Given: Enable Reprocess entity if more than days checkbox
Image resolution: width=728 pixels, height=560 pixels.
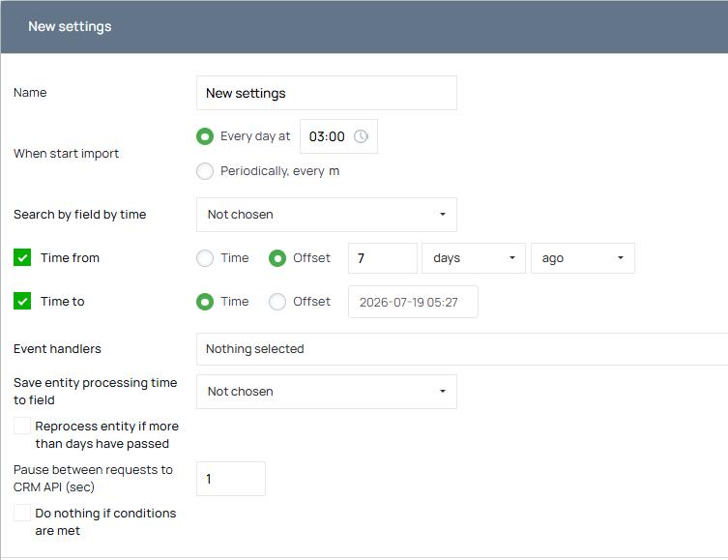Looking at the screenshot, I should coord(22,426).
